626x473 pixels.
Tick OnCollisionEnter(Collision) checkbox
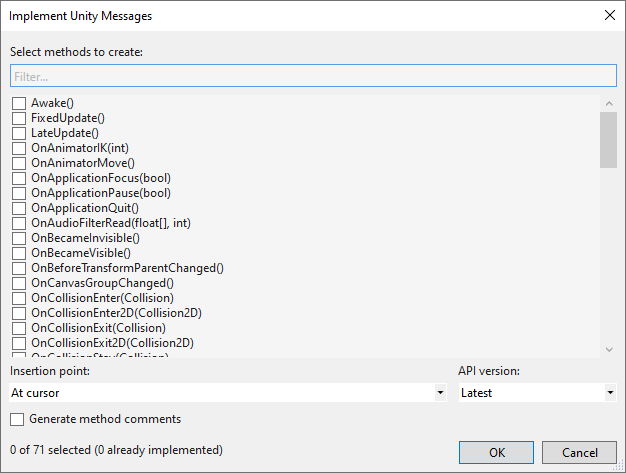pyautogui.click(x=19, y=298)
